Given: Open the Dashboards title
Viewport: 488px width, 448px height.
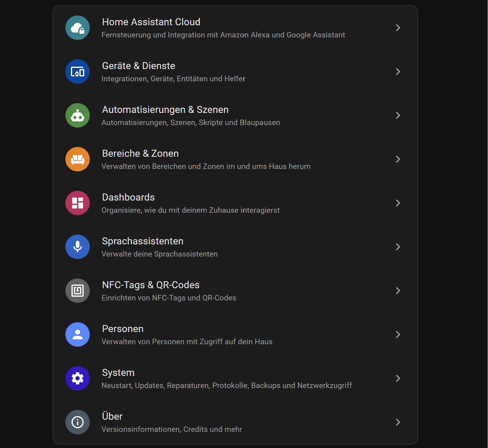Looking at the screenshot, I should point(128,197).
